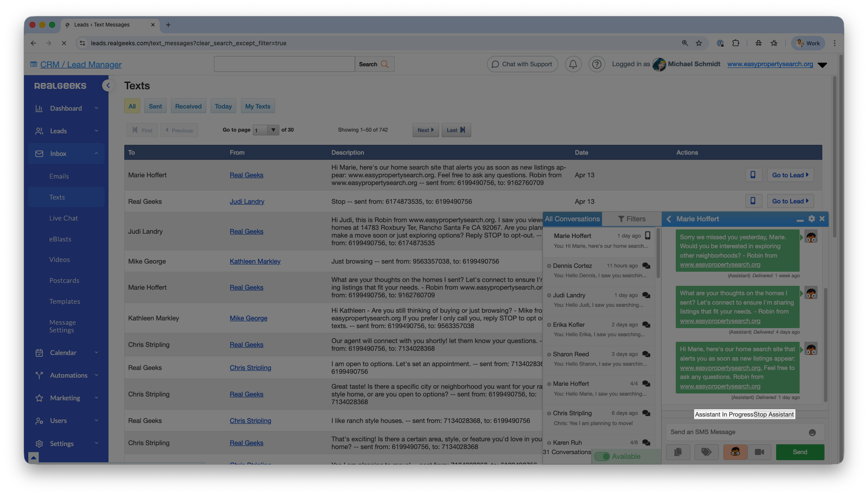Open the Go to page dropdown
This screenshot has height=496, width=868.
(266, 130)
